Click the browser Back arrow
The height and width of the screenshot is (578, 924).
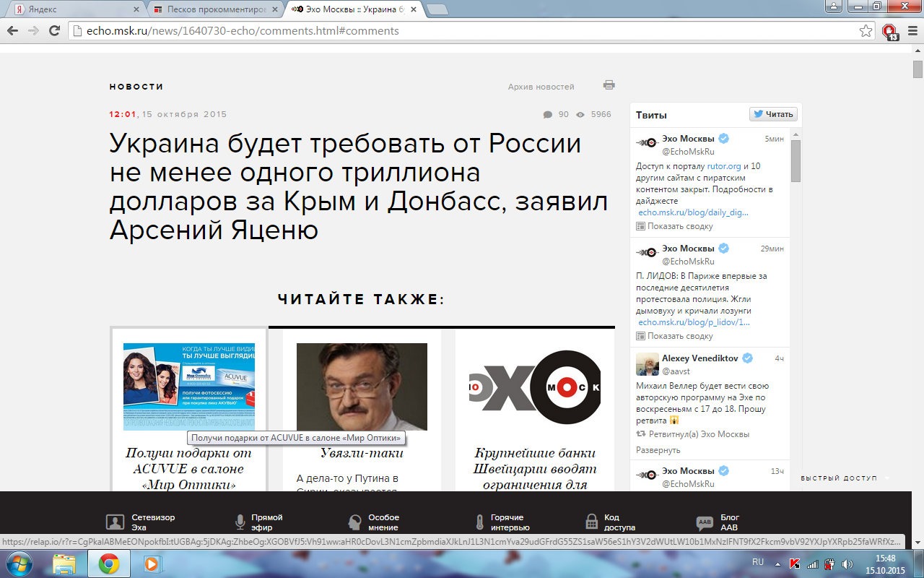(x=12, y=31)
